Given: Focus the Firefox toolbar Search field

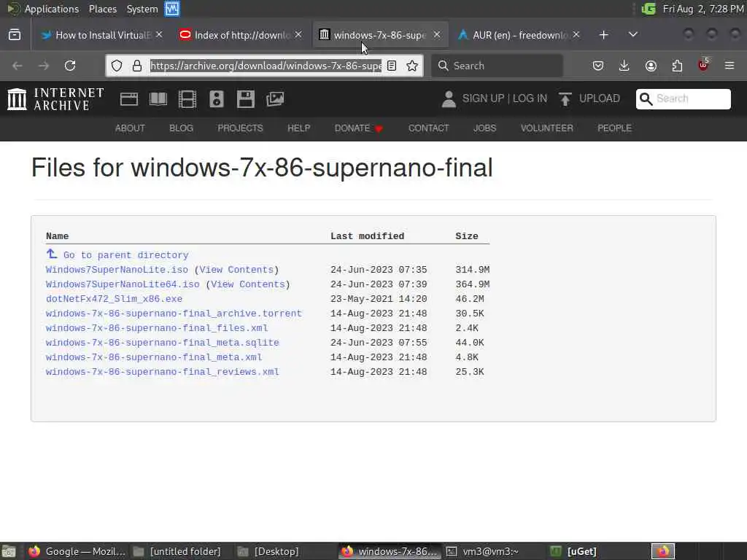Looking at the screenshot, I should [497, 66].
